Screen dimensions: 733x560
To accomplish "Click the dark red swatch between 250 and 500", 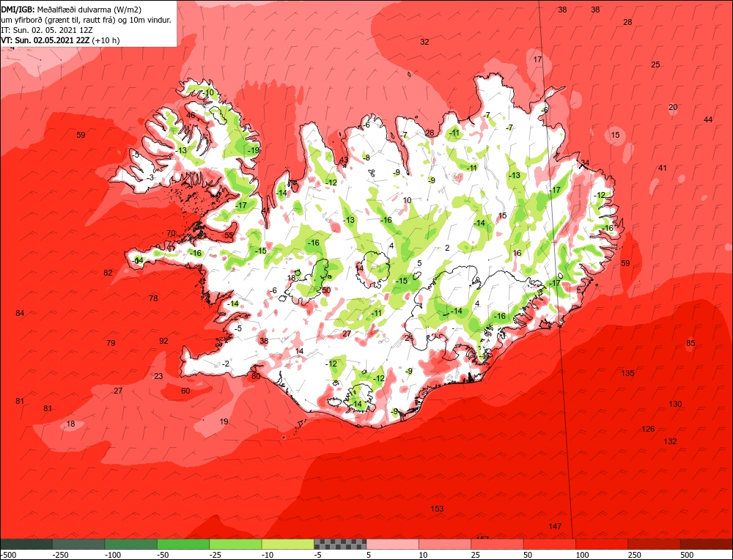I will pos(655,544).
